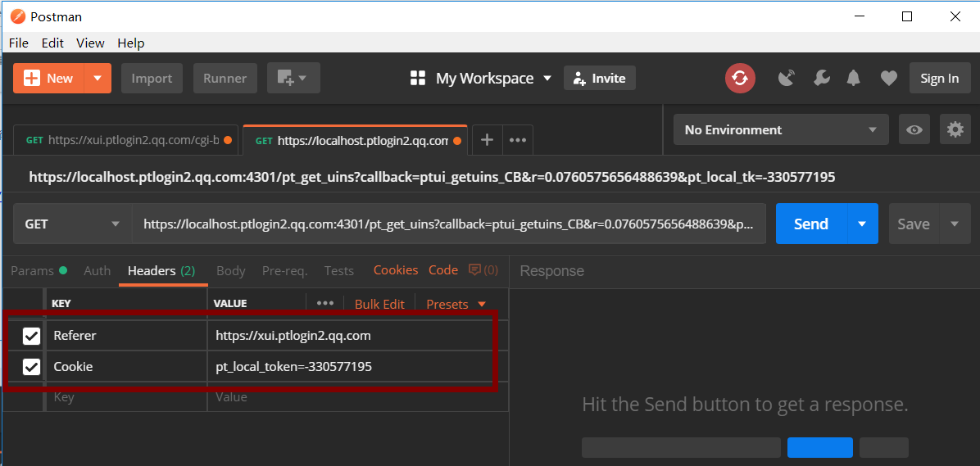
Task: Switch to the Body tab
Action: pos(230,270)
